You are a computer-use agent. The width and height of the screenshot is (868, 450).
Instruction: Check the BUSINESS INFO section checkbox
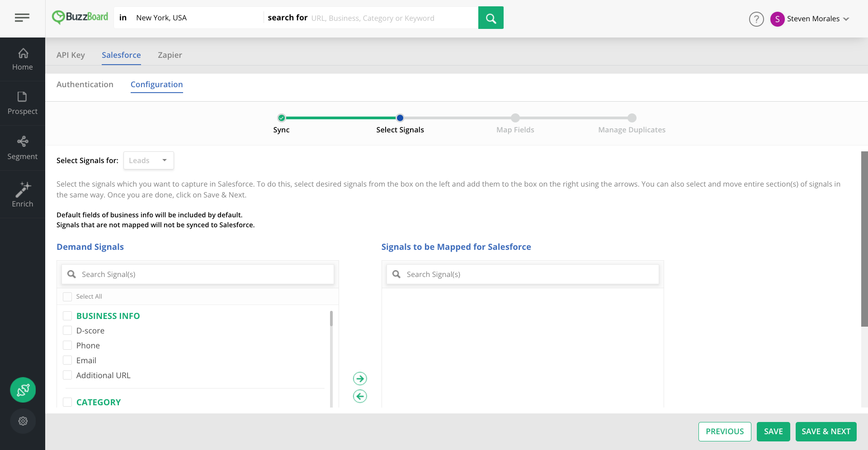click(67, 316)
